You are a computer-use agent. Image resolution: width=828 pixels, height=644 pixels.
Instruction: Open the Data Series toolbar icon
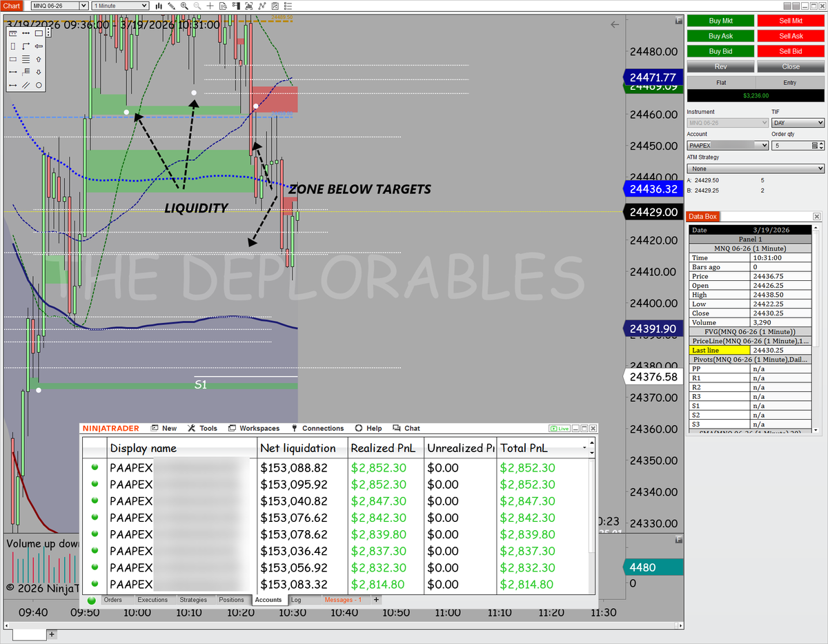click(x=249, y=6)
